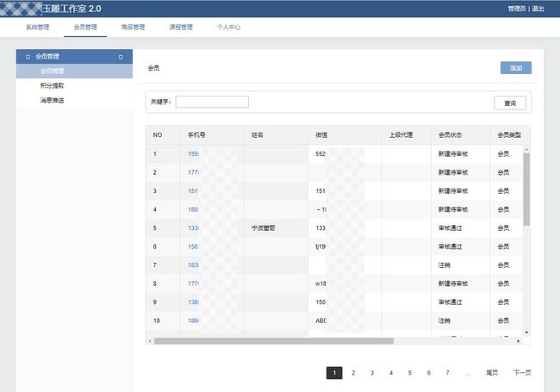Click the 管理员 account link
The width and height of the screenshot is (560, 392).
[517, 9]
